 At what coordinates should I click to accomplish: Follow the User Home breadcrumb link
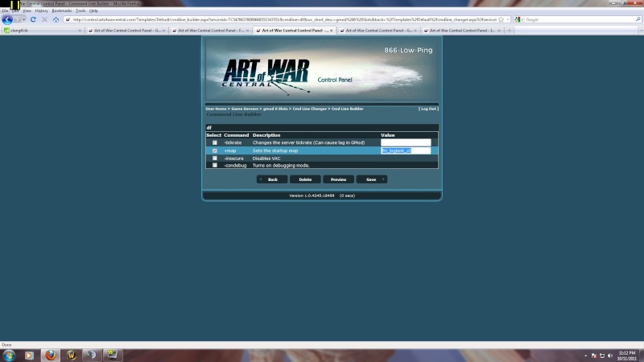click(216, 109)
